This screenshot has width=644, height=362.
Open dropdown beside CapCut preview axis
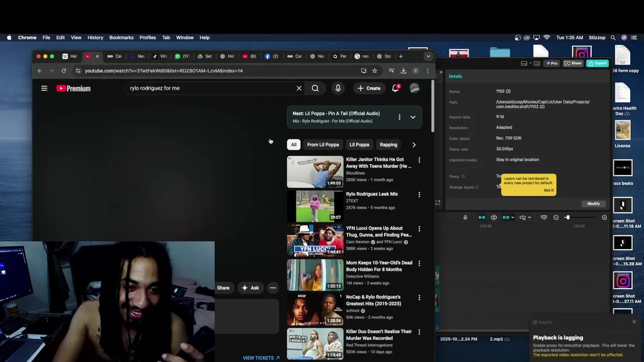[529, 218]
